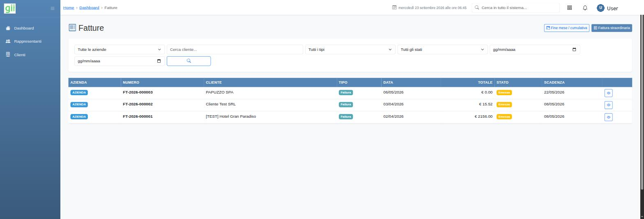644x219 pixels.
Task: Open calendar picker of first date field
Action: (x=574, y=50)
